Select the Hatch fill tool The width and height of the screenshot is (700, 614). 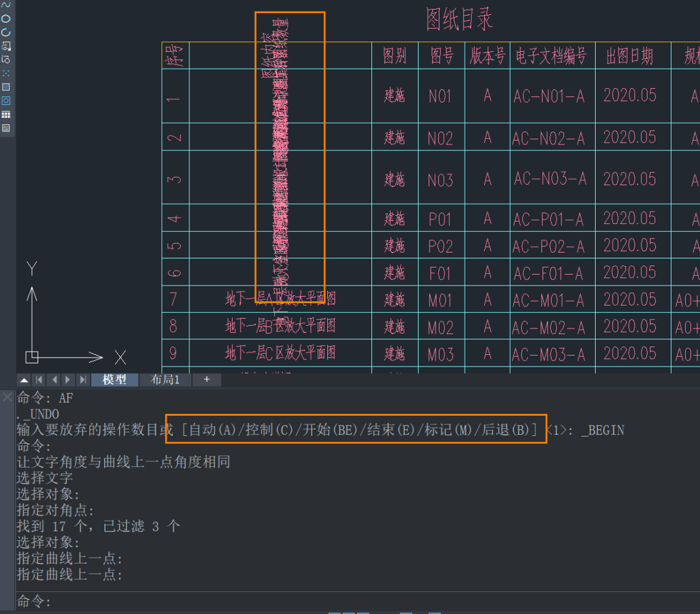click(6, 87)
